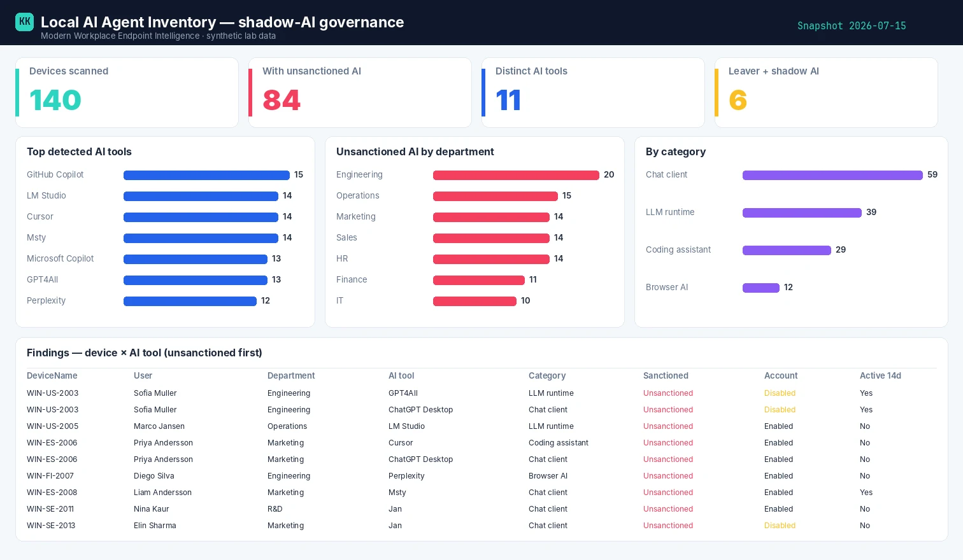
Task: Click the Cursor bar in Top detected tools
Action: pyautogui.click(x=201, y=217)
